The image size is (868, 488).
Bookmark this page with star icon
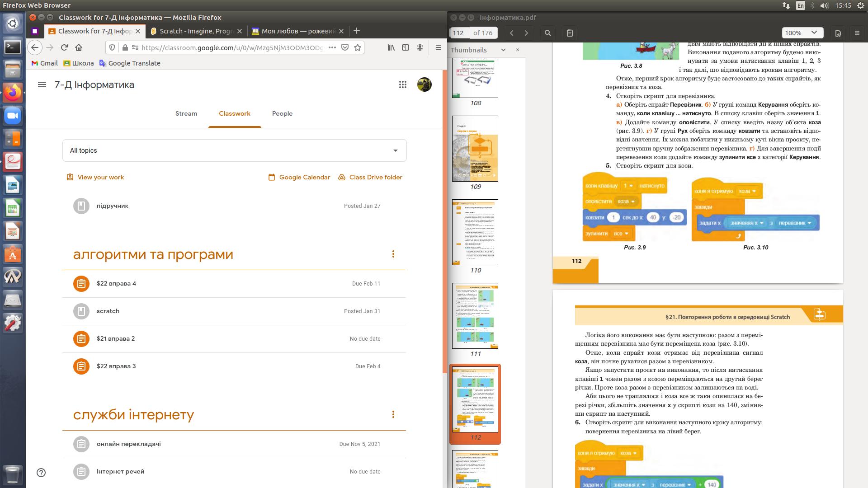tap(358, 47)
